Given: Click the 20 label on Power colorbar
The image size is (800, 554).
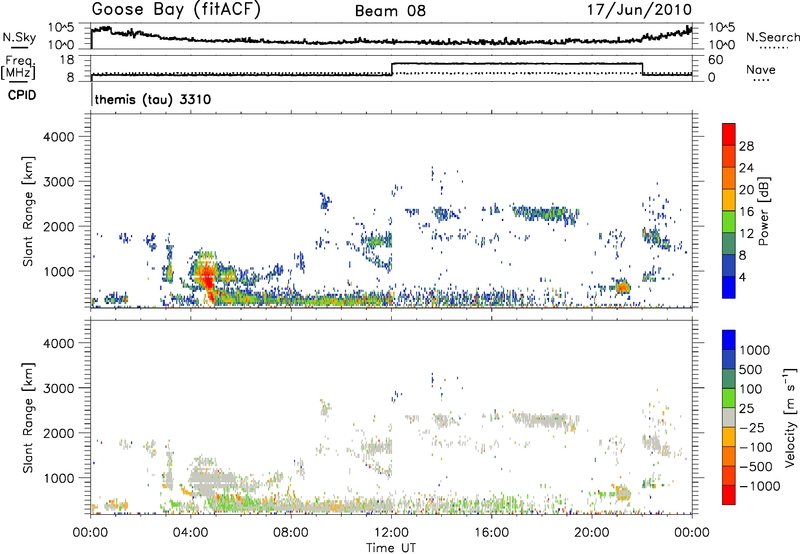Looking at the screenshot, I should (x=746, y=190).
